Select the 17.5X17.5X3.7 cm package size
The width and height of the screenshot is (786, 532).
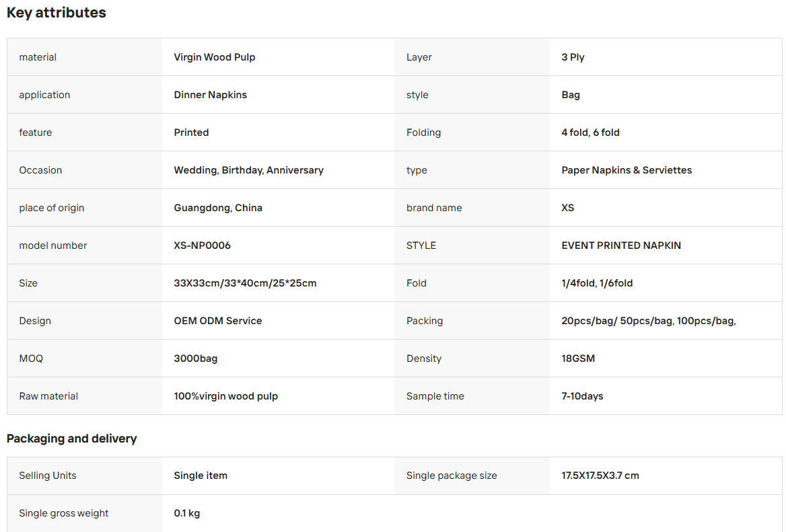point(600,476)
